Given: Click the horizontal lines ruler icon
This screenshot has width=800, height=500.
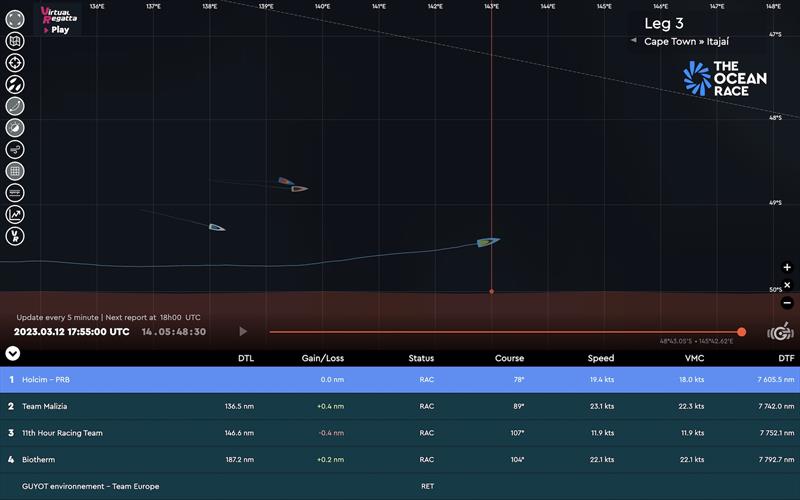Looking at the screenshot, I should tap(15, 193).
